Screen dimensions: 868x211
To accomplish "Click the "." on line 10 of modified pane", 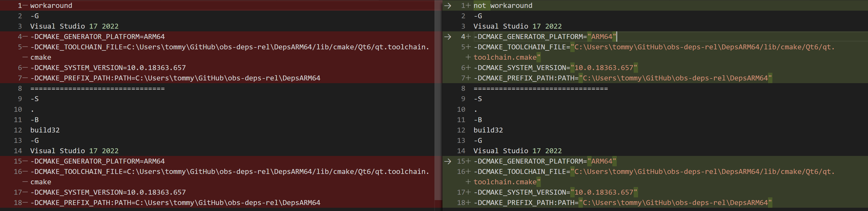I will pos(476,110).
